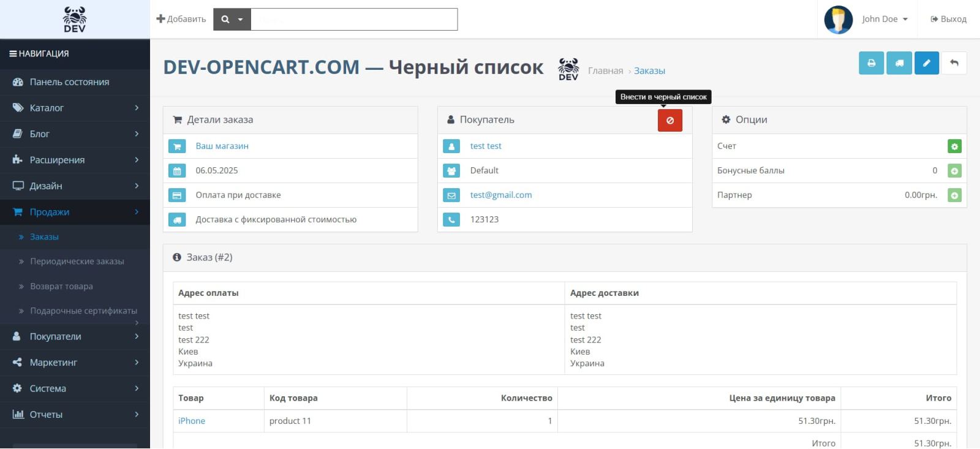Click the red blacklist ban button

[x=670, y=121]
